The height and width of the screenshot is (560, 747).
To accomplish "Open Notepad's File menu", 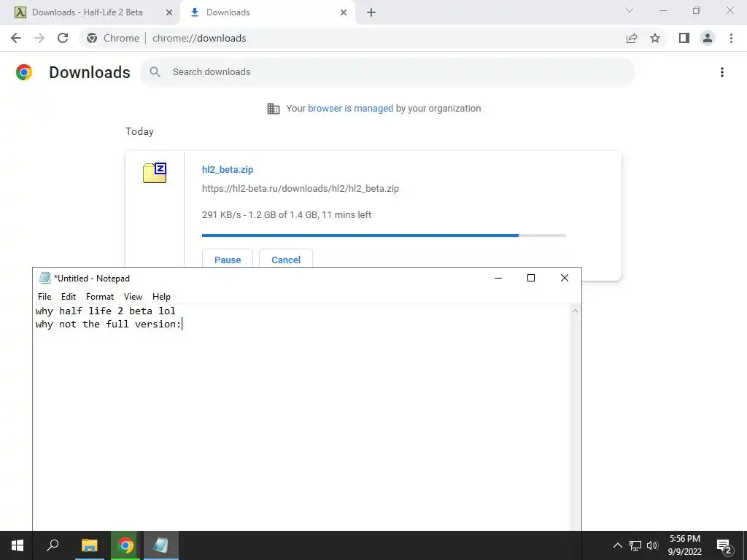I will [44, 296].
